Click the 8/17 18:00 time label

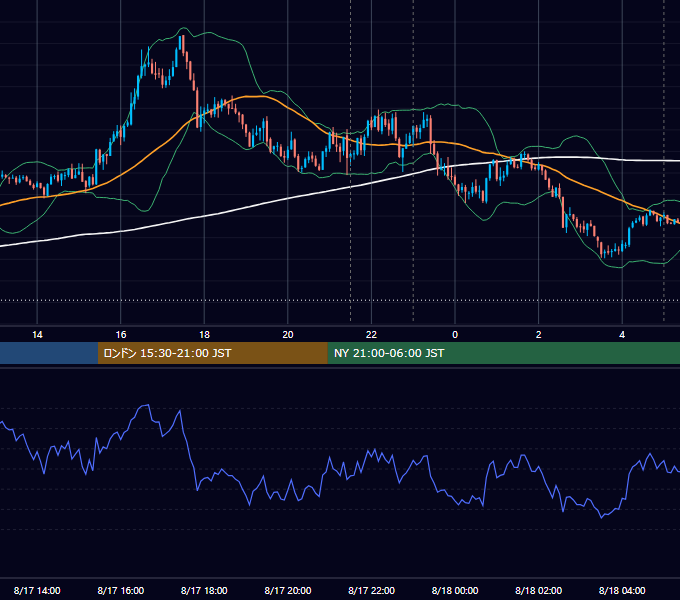click(x=204, y=590)
